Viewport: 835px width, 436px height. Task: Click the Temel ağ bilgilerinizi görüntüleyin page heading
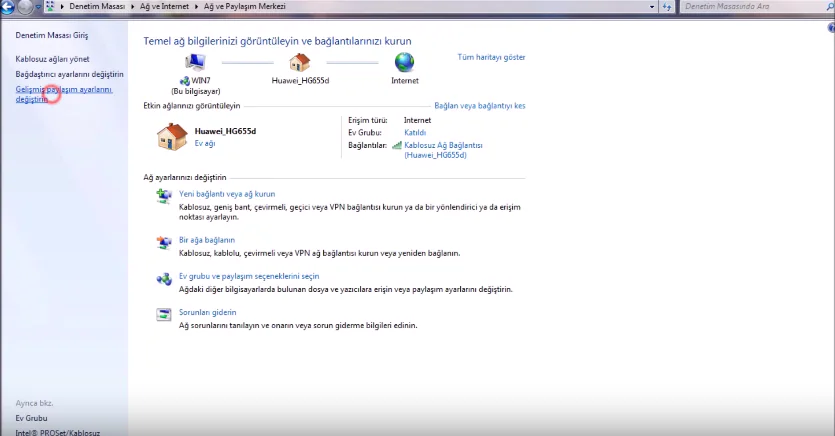point(277,41)
